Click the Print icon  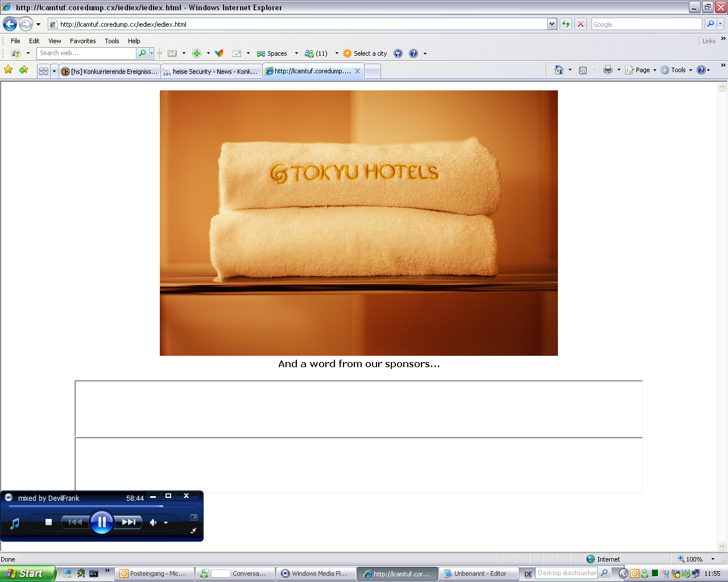pos(607,70)
